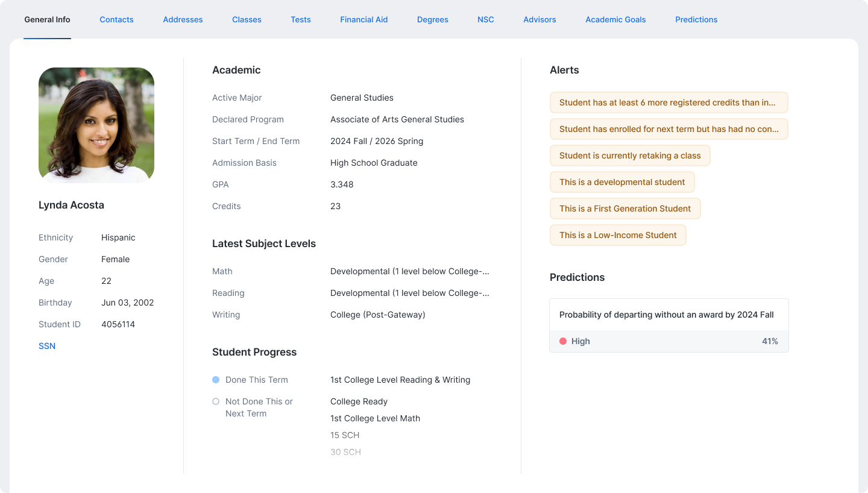868x493 pixels.
Task: Click the Low-Income Student alert badge
Action: (x=618, y=235)
